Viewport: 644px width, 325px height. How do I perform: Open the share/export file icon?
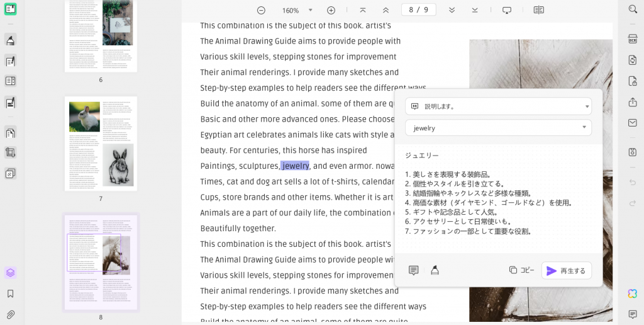[x=633, y=102]
